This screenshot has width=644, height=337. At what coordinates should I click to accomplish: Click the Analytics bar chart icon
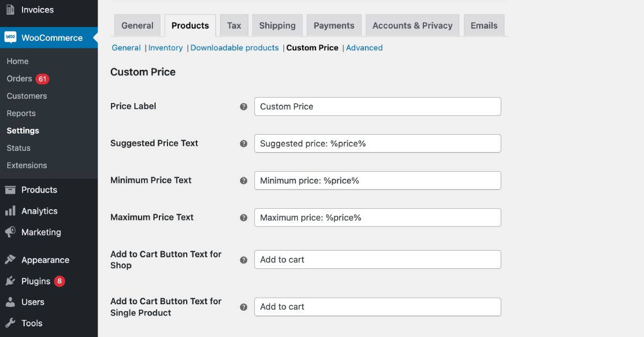(x=10, y=211)
